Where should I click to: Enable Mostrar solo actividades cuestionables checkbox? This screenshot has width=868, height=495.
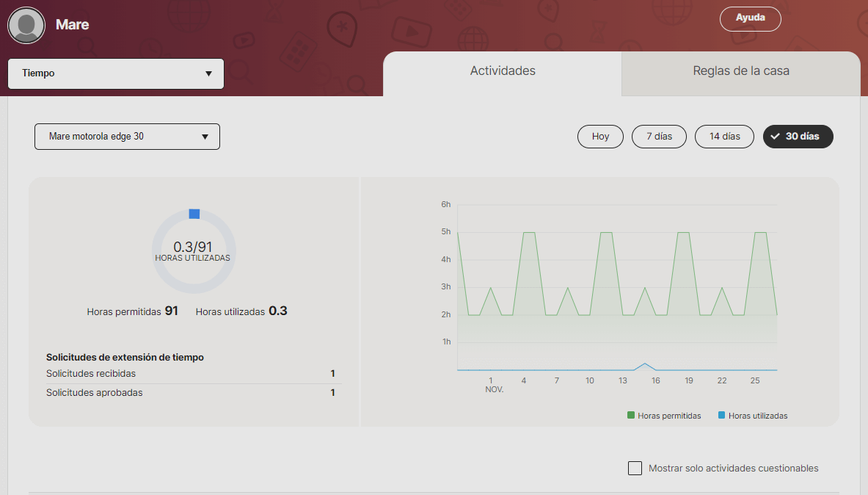[x=635, y=468]
